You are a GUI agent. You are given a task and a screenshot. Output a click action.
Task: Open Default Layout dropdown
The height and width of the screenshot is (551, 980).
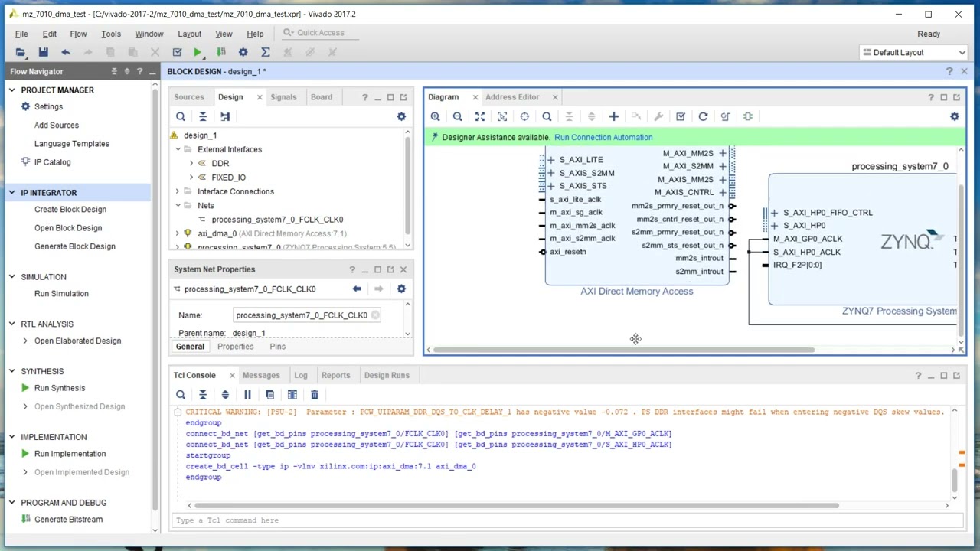913,52
